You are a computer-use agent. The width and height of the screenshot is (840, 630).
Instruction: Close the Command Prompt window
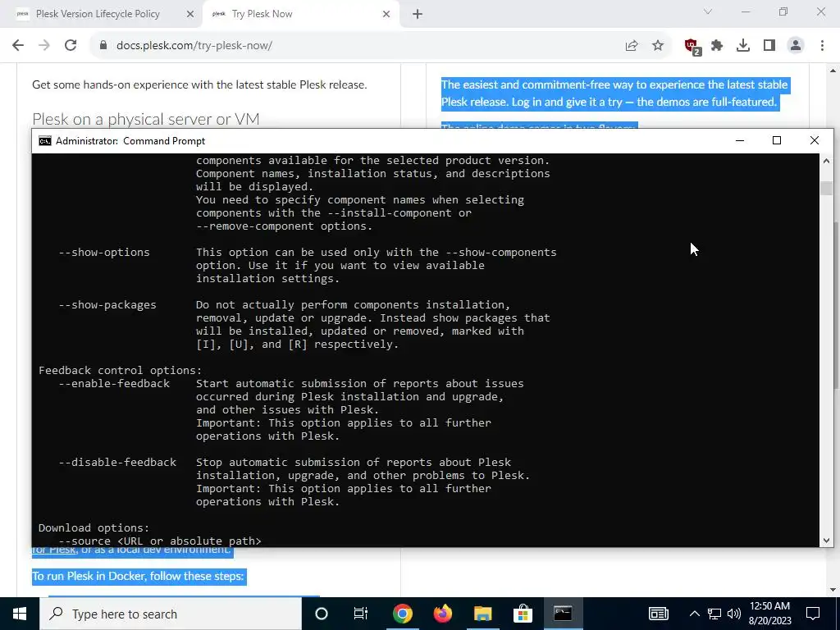click(x=815, y=141)
